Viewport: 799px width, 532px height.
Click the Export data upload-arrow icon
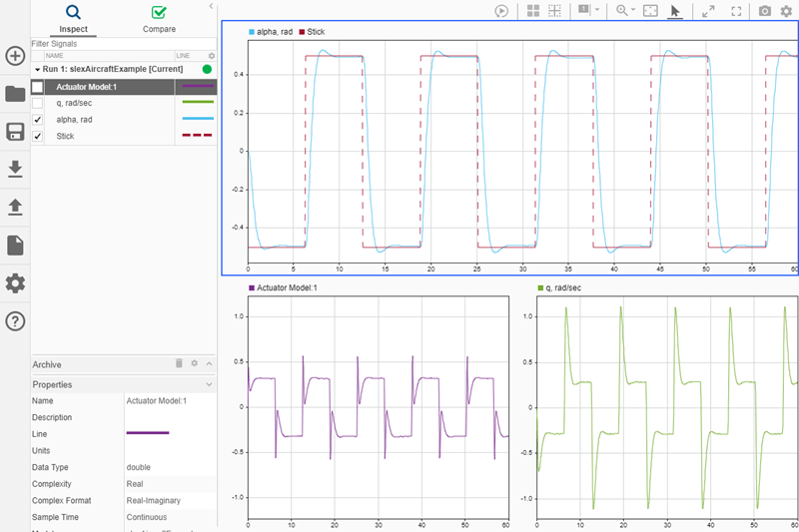tap(15, 207)
